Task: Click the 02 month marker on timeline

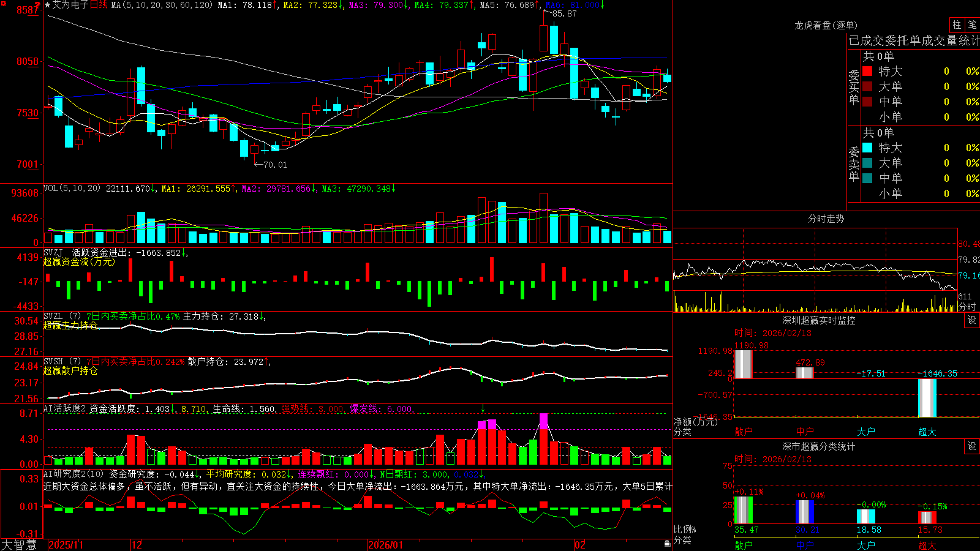Action: tap(580, 545)
